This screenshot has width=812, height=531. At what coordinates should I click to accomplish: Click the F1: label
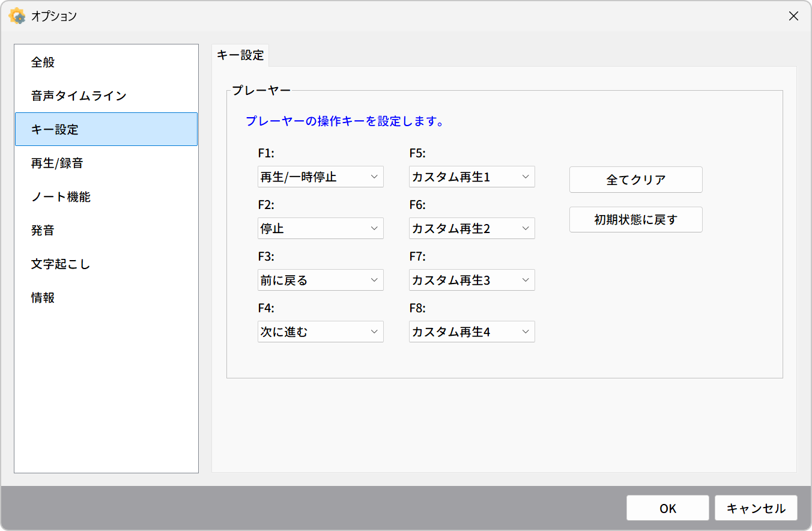pos(266,153)
